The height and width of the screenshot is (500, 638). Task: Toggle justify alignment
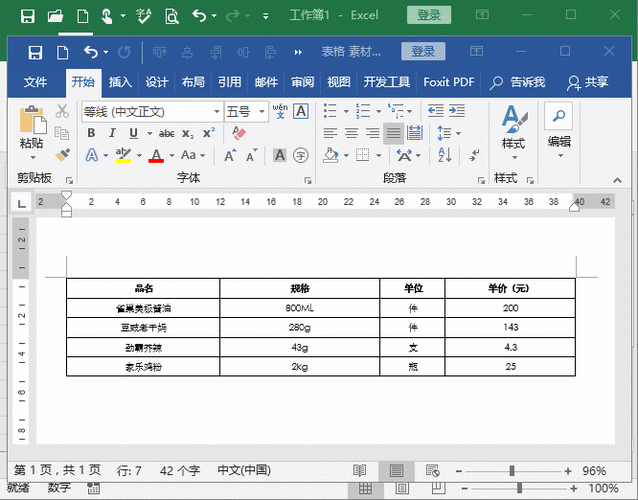point(393,133)
